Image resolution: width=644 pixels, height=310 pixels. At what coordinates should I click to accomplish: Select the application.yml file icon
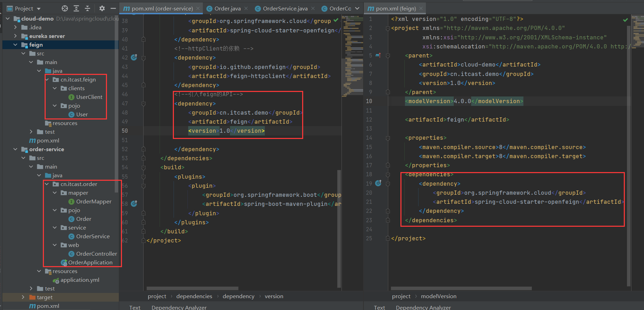[x=56, y=280]
